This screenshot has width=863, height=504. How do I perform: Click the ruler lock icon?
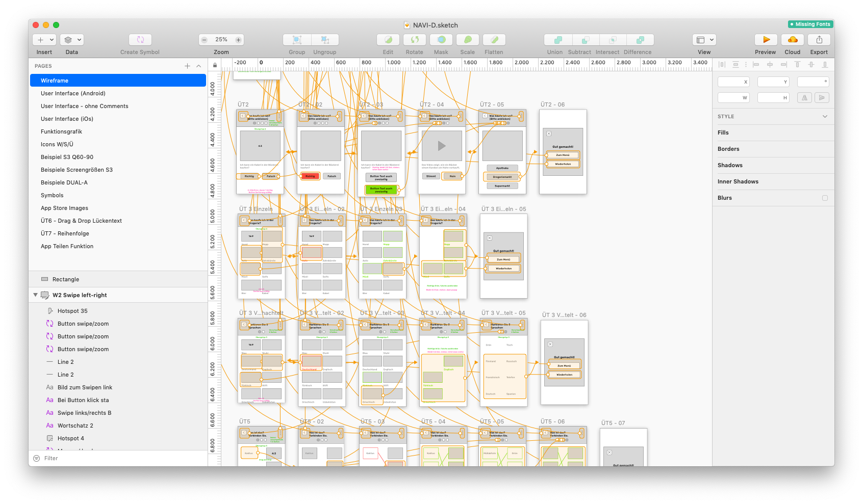215,65
